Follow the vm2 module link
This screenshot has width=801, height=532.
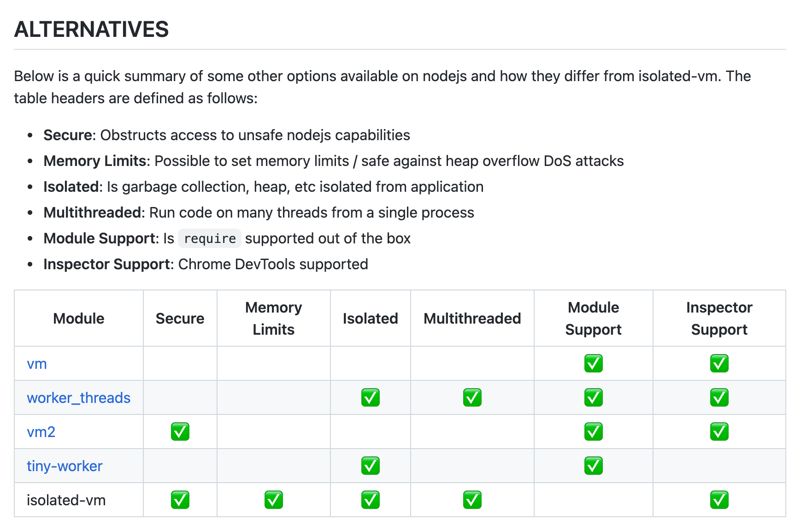point(41,432)
